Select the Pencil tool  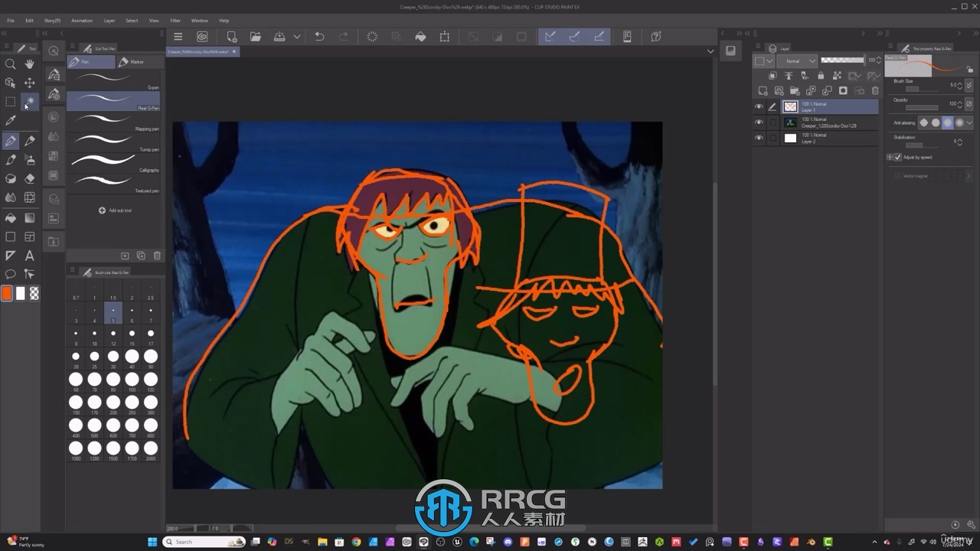[x=30, y=141]
